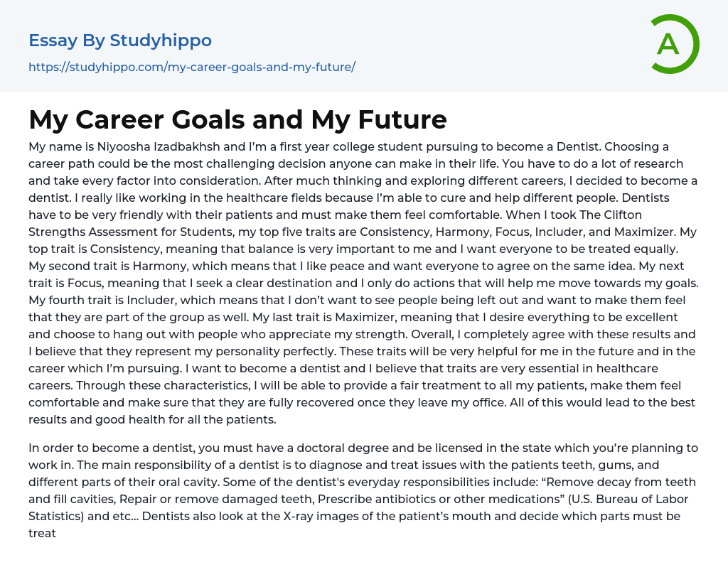Click the final word treat at the end
The height and width of the screenshot is (582, 728).
click(x=42, y=533)
